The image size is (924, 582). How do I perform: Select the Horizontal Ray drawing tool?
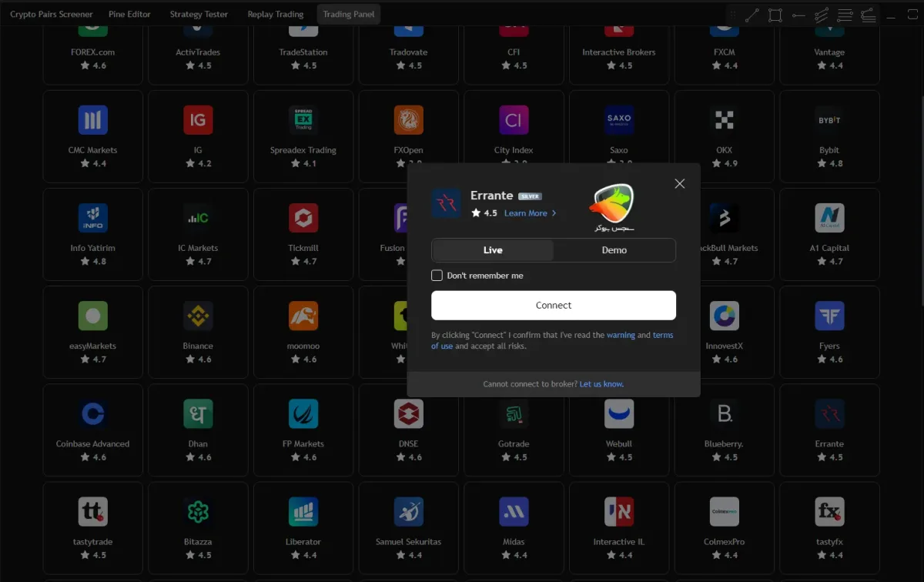click(798, 15)
